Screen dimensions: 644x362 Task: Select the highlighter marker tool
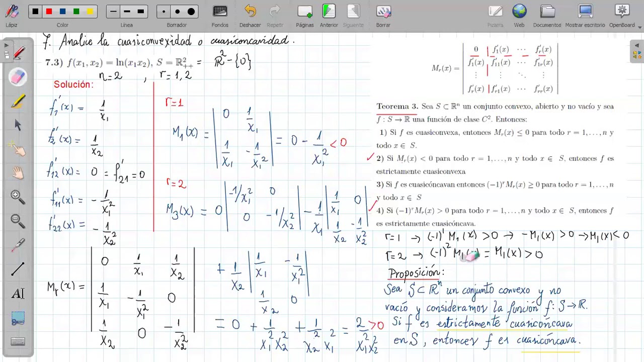click(18, 101)
